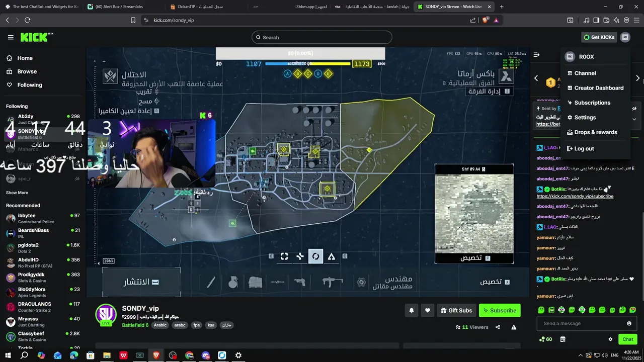Screen dimensions: 644x362
Task: Click the Battlefield 6 category link
Action: point(135,325)
